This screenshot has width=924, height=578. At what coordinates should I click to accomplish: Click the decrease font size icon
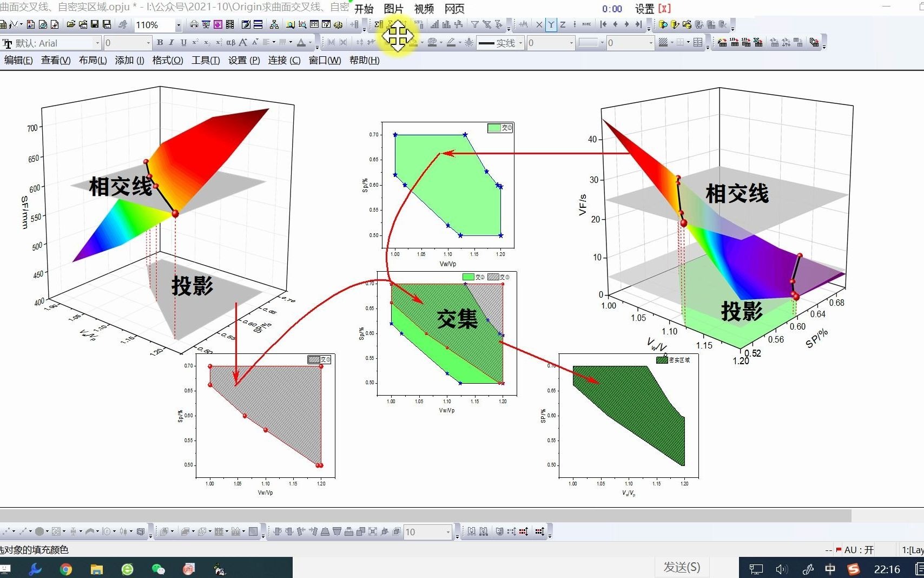(255, 42)
